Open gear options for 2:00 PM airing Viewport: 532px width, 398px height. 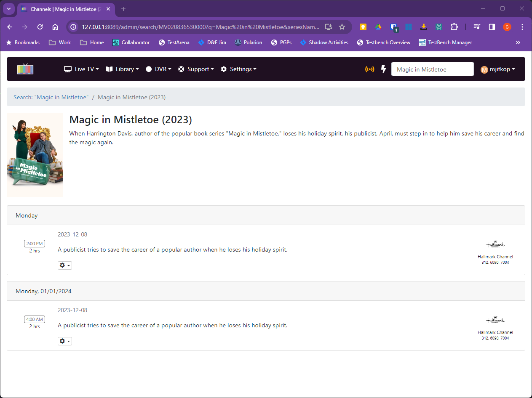click(64, 265)
